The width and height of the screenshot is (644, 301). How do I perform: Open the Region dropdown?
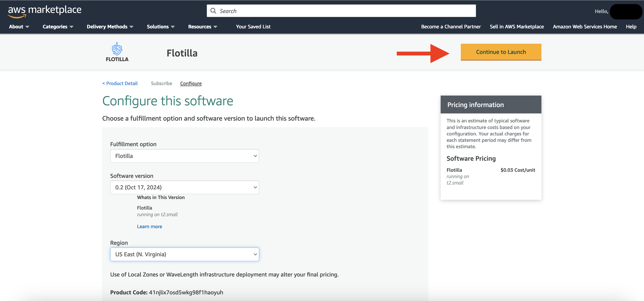coord(185,254)
